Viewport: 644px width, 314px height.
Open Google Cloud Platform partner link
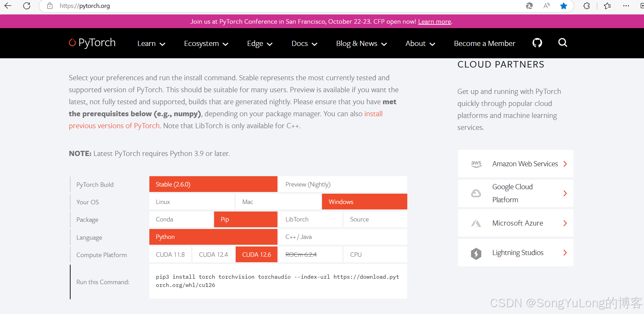tap(516, 193)
